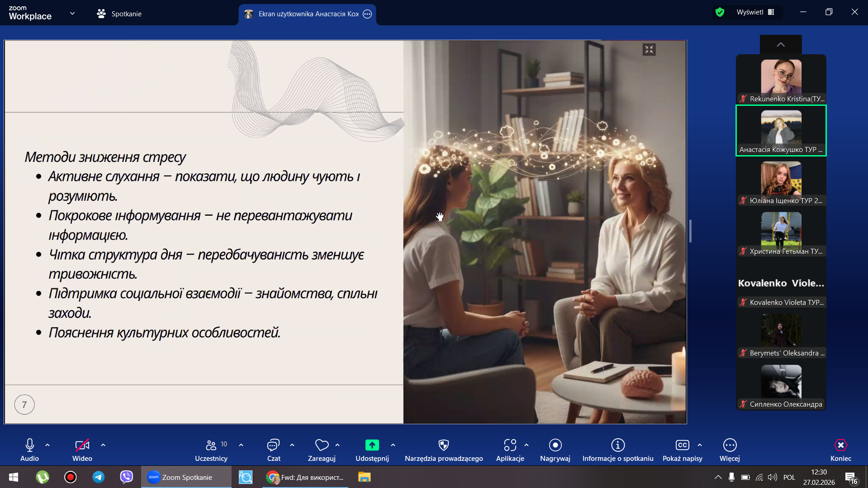Click the Koniec end meeting button
The height and width of the screenshot is (488, 868).
coord(840,450)
